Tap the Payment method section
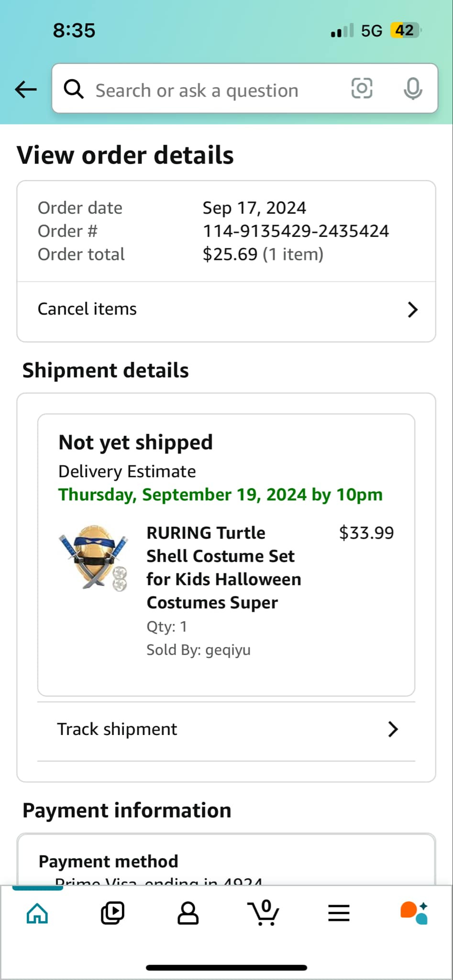The width and height of the screenshot is (453, 980). click(x=108, y=861)
